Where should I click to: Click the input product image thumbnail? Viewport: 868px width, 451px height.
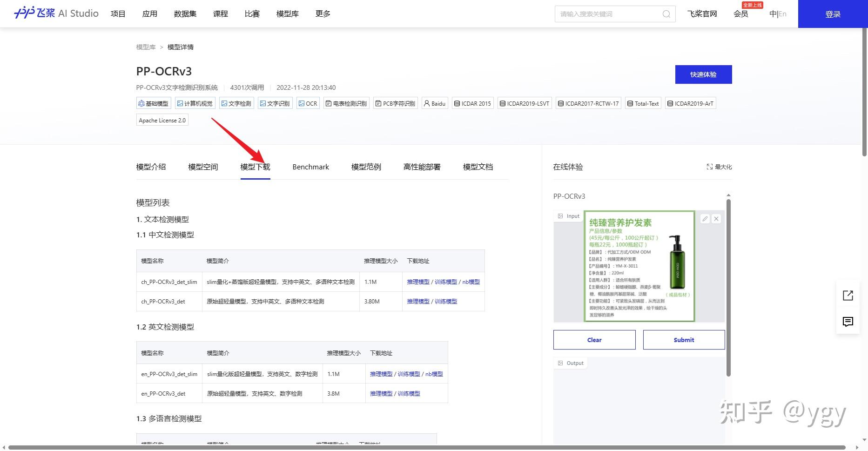(639, 266)
